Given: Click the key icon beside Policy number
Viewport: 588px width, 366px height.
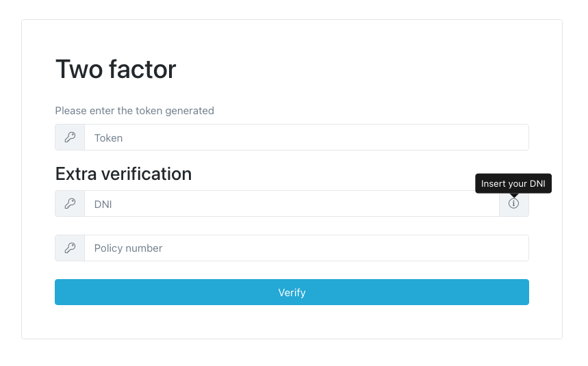Looking at the screenshot, I should pos(70,248).
